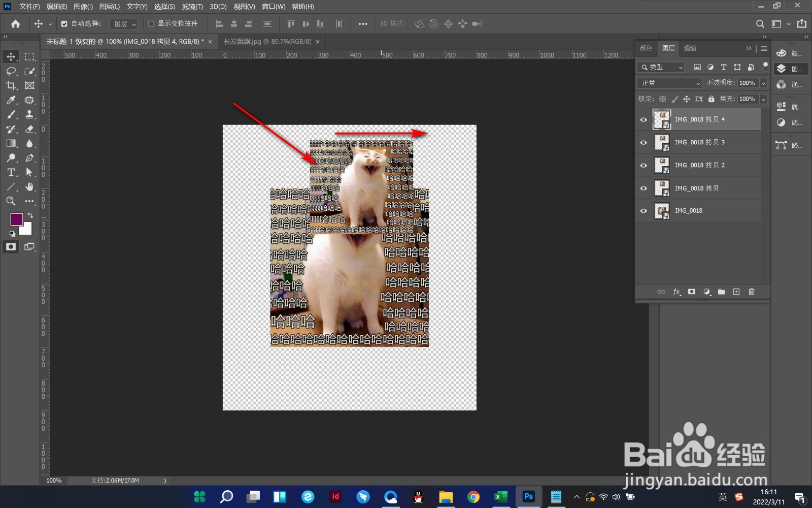Select the Brush tool
Viewport: 812px width, 508px height.
point(11,114)
